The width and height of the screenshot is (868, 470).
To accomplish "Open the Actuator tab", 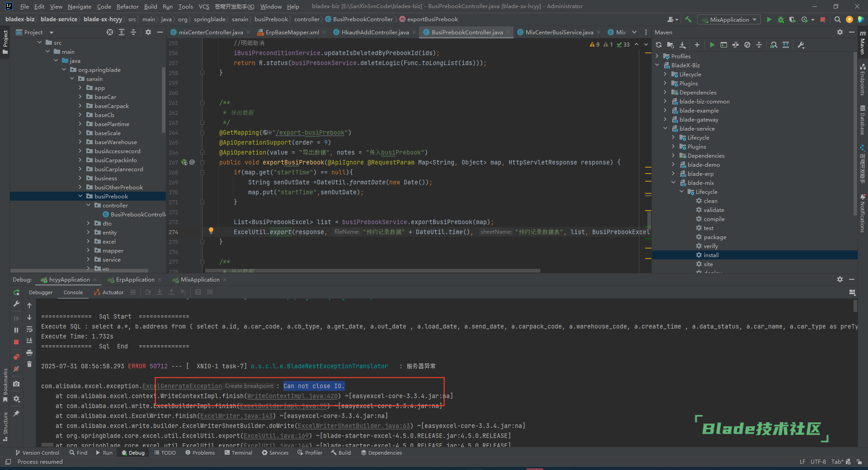I will (x=109, y=292).
